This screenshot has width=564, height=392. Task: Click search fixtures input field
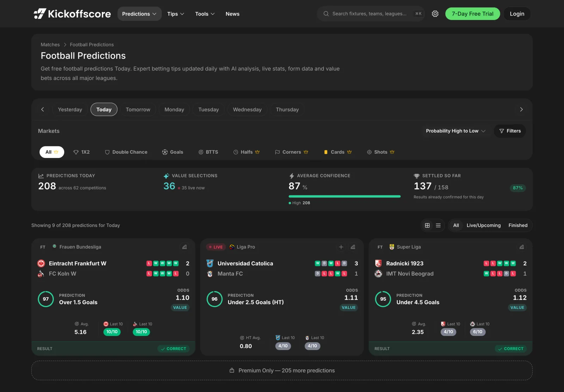click(370, 14)
